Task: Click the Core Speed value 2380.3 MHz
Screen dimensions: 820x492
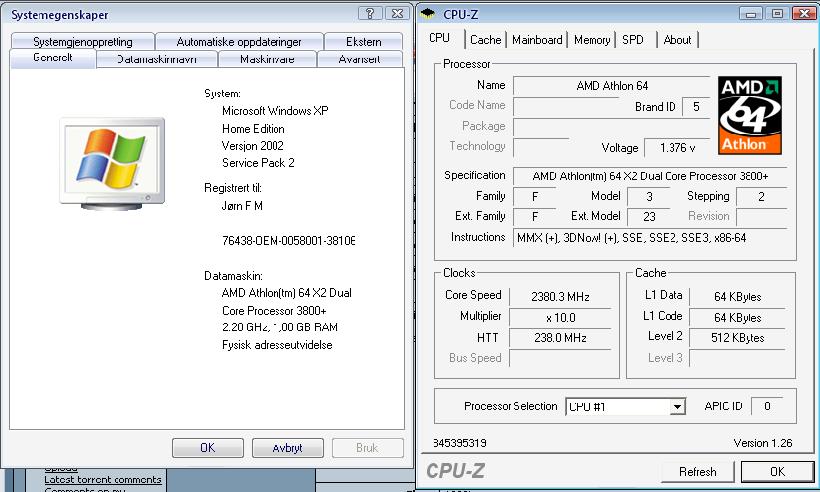Action: tap(560, 296)
